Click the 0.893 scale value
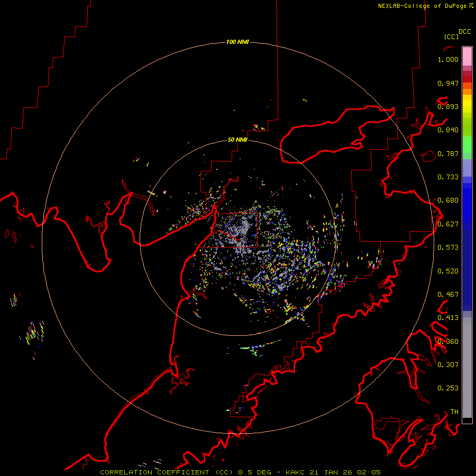Screen dimensions: 476x476 [448, 106]
